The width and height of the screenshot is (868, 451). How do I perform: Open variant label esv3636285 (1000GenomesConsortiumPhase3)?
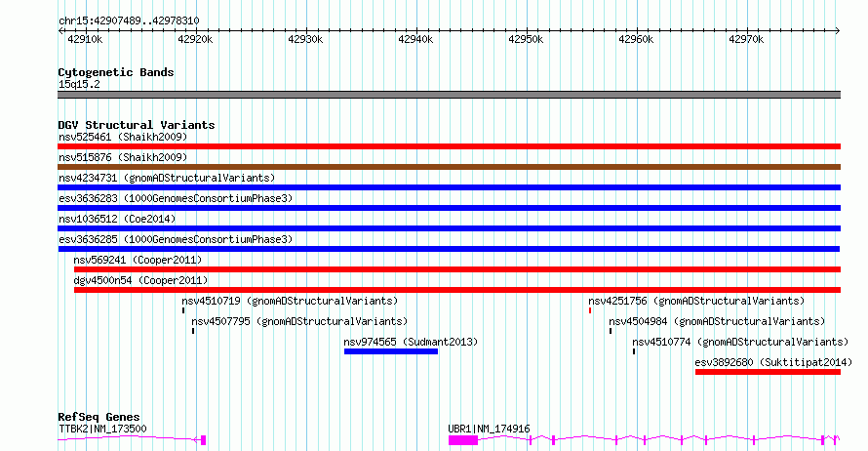[x=176, y=239]
